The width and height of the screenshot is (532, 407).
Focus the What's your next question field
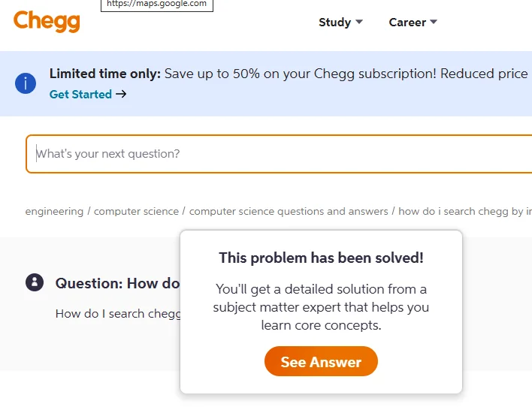click(x=279, y=154)
